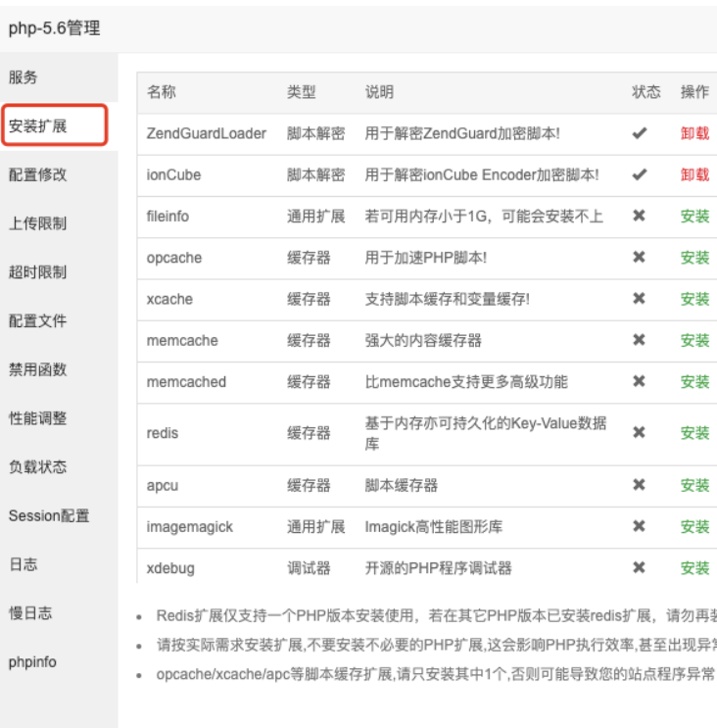Open the 禁用函数 settings tab
The width and height of the screenshot is (717, 728).
(x=38, y=369)
